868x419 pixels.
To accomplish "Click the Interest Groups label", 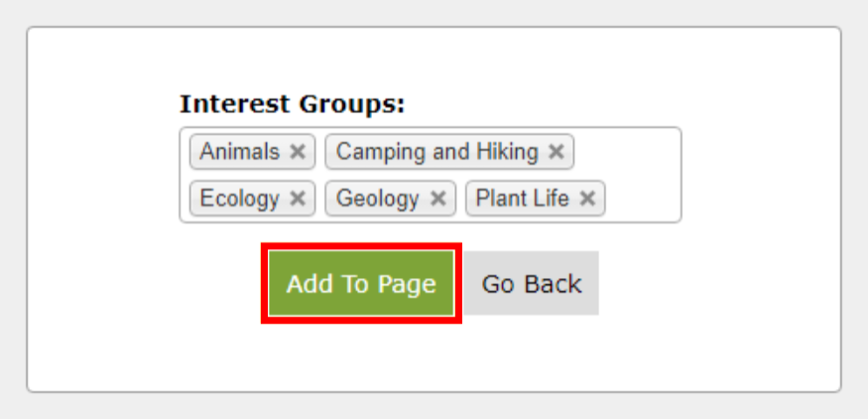I will click(293, 103).
